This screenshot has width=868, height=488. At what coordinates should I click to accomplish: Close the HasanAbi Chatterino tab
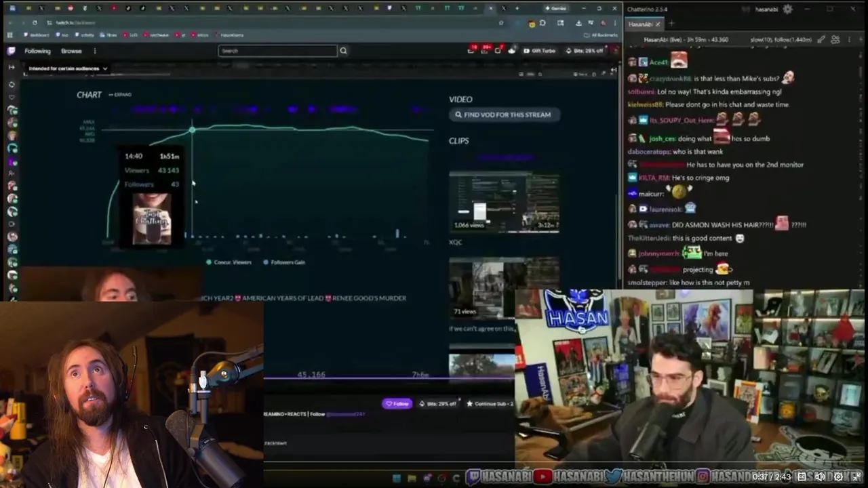(x=658, y=24)
